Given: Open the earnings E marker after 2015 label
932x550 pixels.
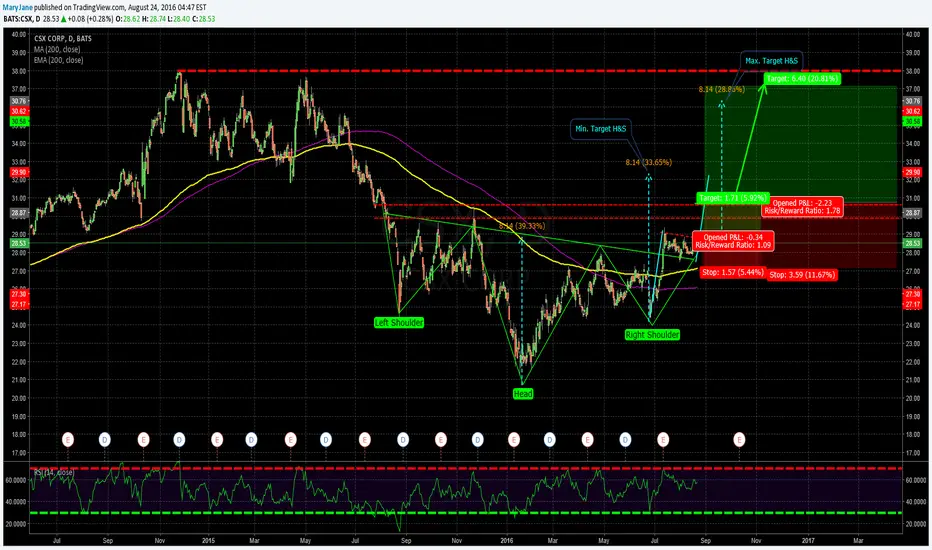Looking at the screenshot, I should (x=217, y=440).
